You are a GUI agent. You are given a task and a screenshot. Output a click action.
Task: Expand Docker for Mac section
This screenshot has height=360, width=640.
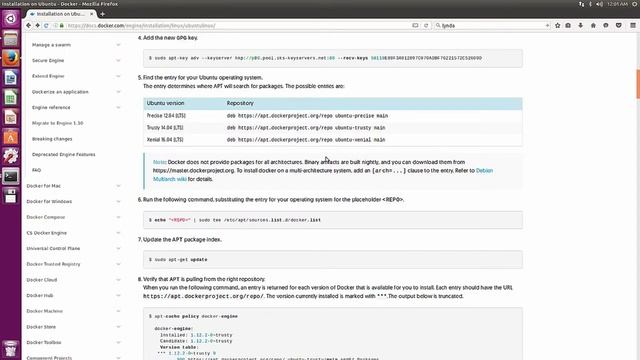click(x=118, y=186)
